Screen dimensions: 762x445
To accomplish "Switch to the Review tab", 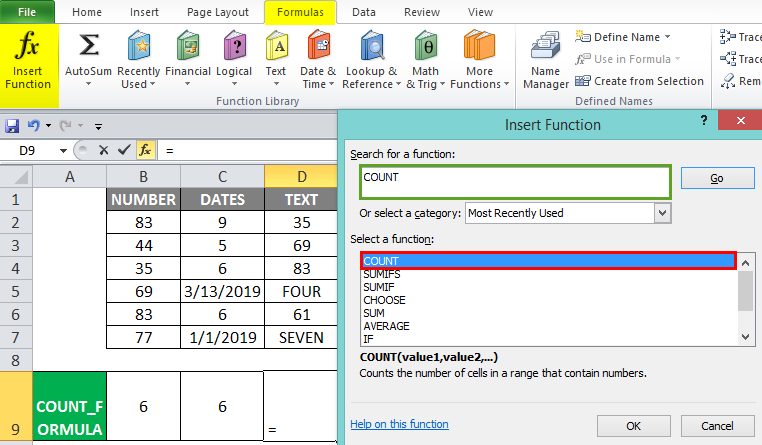I will pos(422,12).
